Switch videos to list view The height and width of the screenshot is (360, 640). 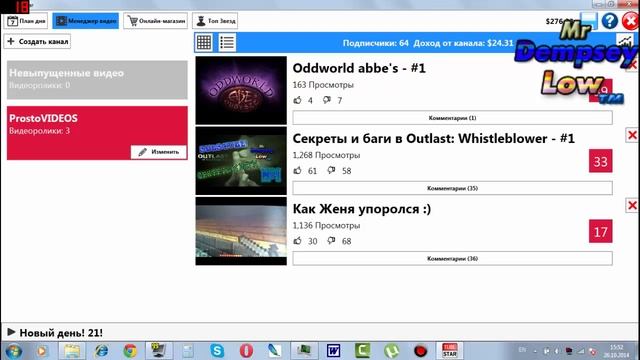227,42
